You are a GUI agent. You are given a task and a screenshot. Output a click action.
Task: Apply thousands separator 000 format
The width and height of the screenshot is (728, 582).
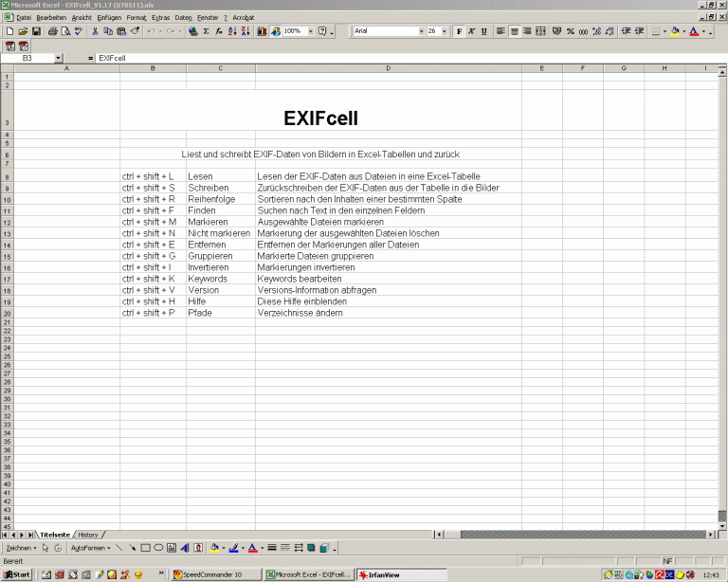point(584,31)
